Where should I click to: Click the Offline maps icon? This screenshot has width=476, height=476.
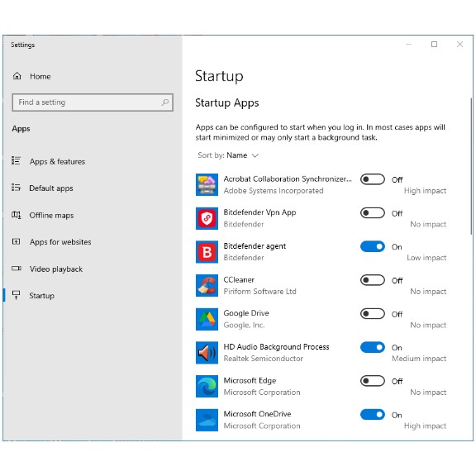click(16, 215)
